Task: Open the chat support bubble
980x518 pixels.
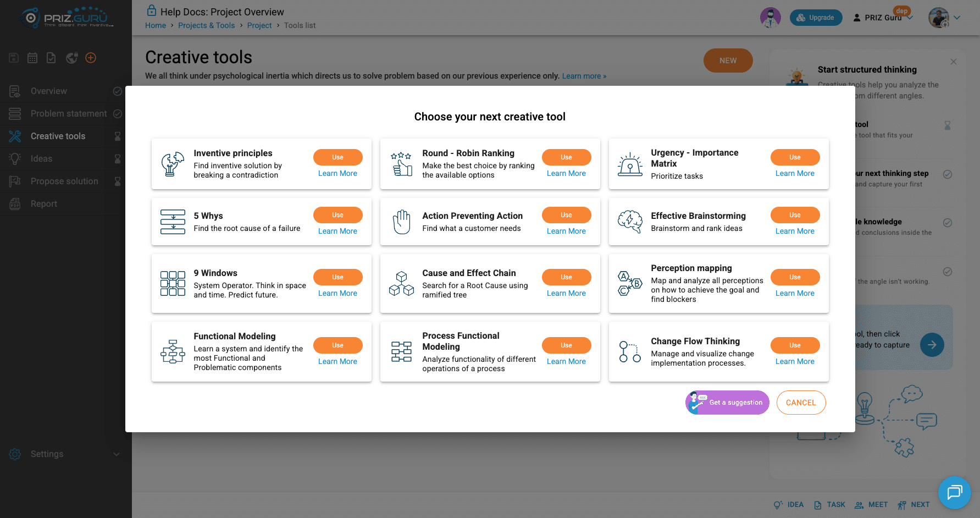Action: pyautogui.click(x=955, y=492)
